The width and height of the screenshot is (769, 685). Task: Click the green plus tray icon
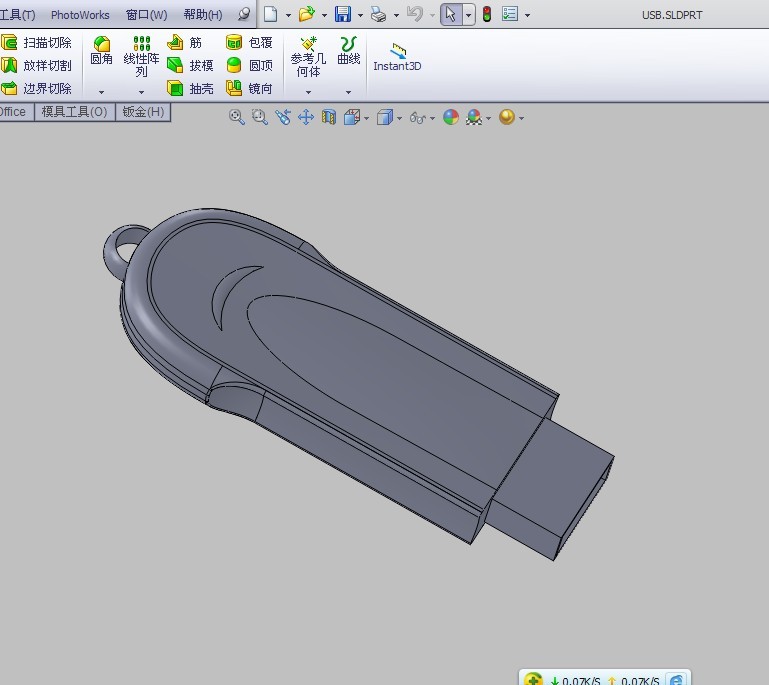coord(533,679)
